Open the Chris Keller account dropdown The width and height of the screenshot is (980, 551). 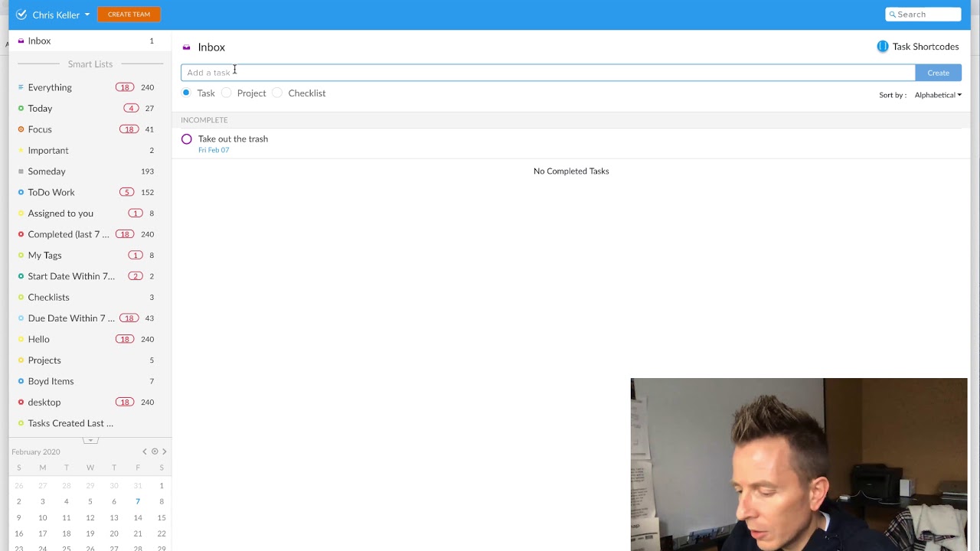pos(60,15)
